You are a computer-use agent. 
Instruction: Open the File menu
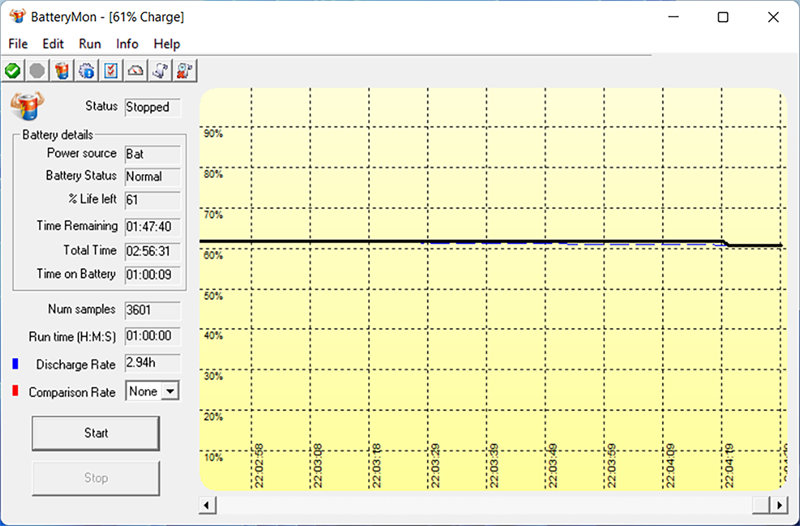[18, 44]
